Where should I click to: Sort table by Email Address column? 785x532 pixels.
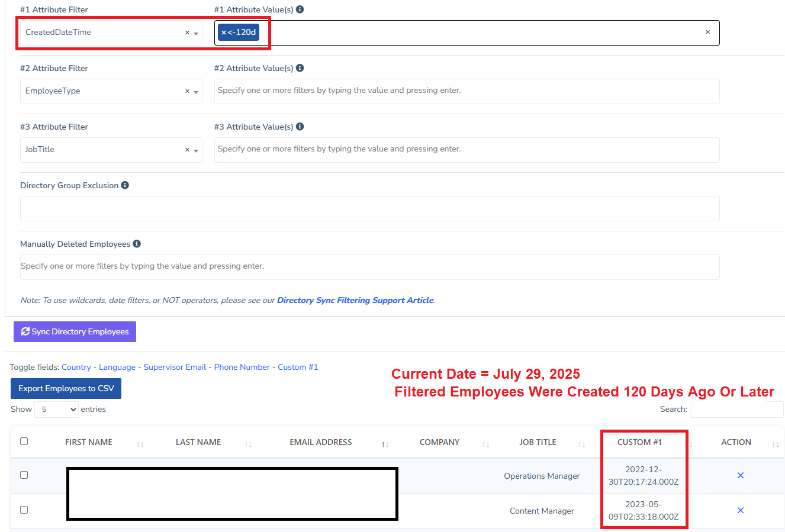tap(321, 443)
